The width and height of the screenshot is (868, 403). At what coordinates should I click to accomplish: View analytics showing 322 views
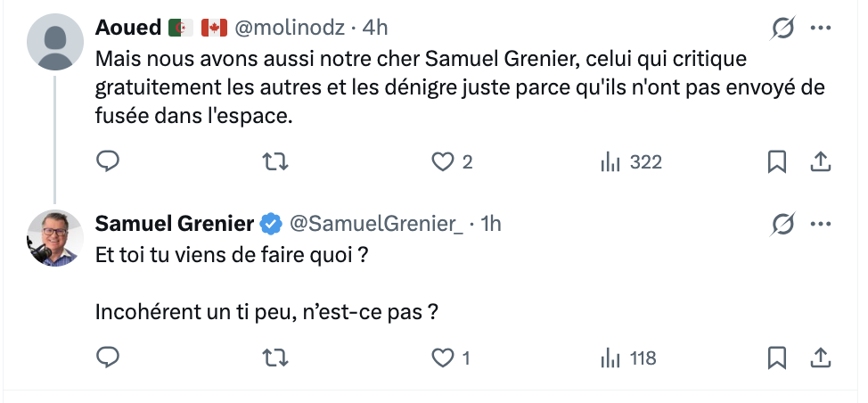pyautogui.click(x=610, y=161)
